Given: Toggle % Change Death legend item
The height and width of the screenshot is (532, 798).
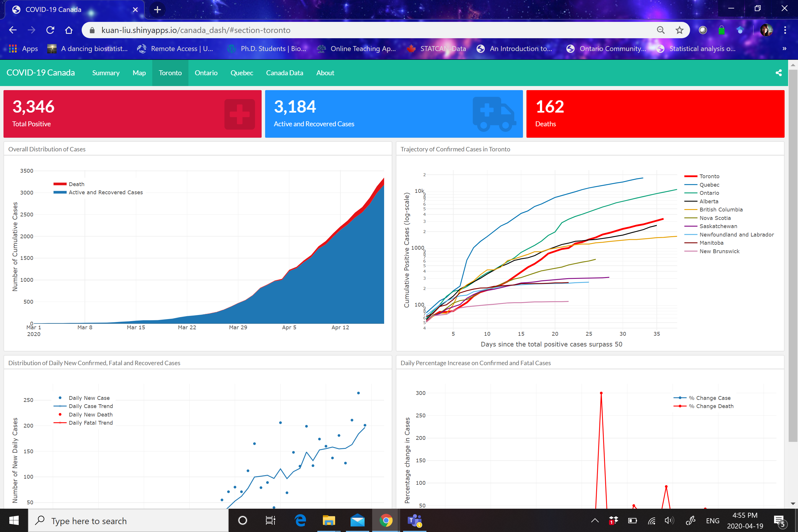Looking at the screenshot, I should point(711,406).
